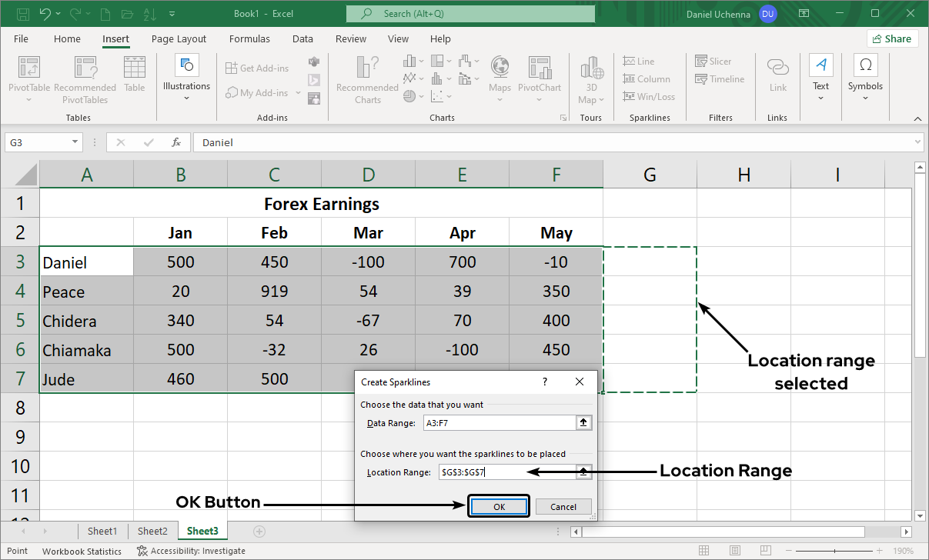The height and width of the screenshot is (560, 929).
Task: Open the Maps chart tool
Action: (500, 77)
